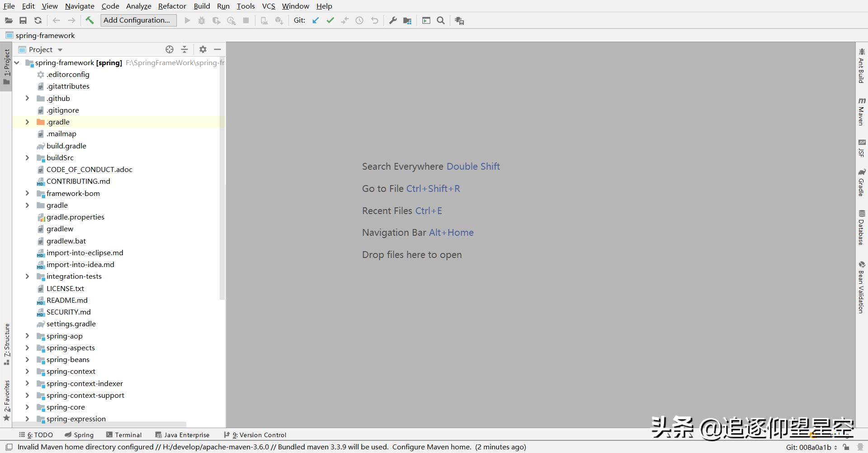Select build.gradle file in project tree

tap(66, 146)
